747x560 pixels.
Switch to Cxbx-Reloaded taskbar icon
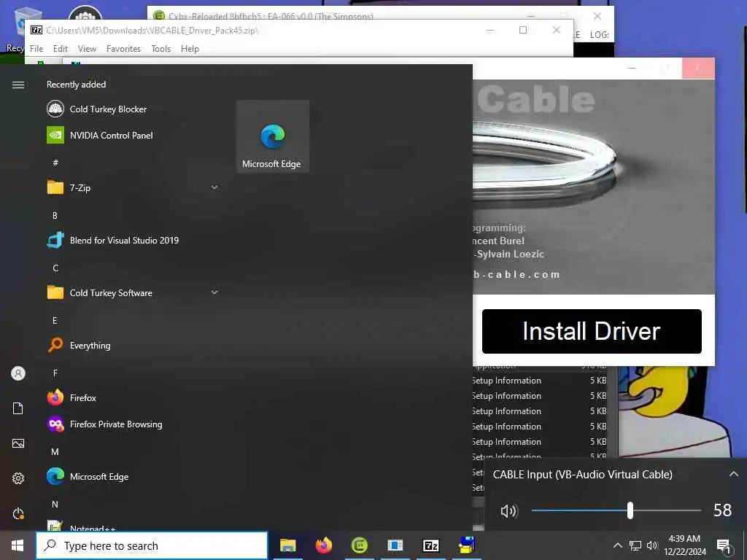(x=360, y=545)
